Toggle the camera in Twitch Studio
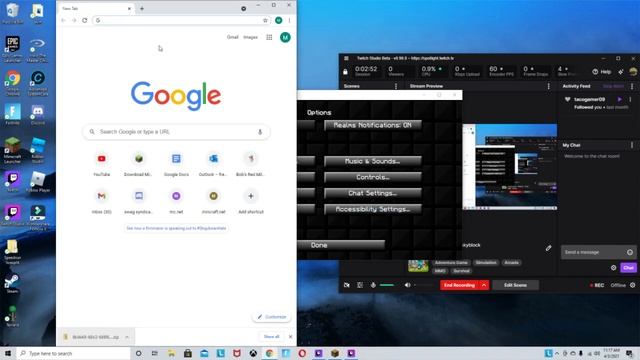640x360 pixels. coord(347,285)
